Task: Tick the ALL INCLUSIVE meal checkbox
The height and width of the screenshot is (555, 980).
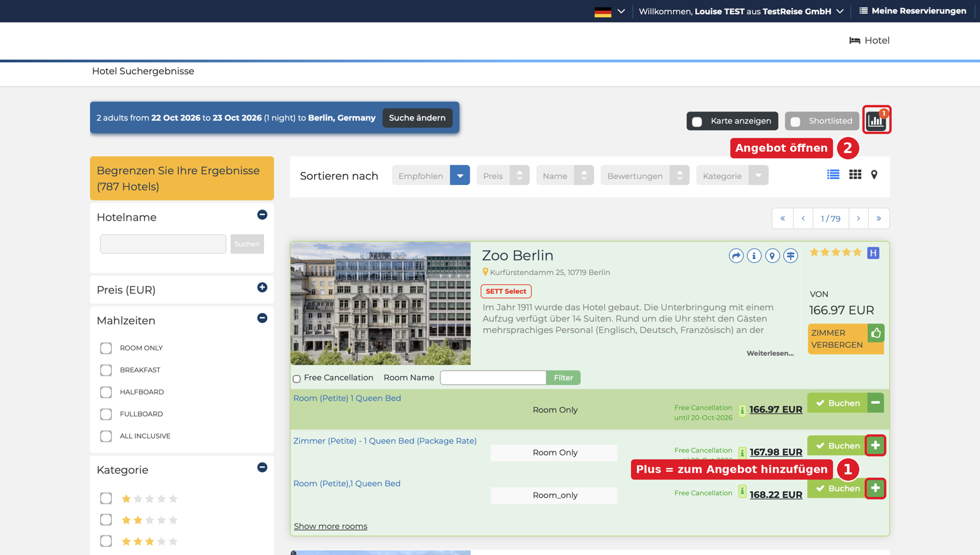Action: tap(106, 436)
